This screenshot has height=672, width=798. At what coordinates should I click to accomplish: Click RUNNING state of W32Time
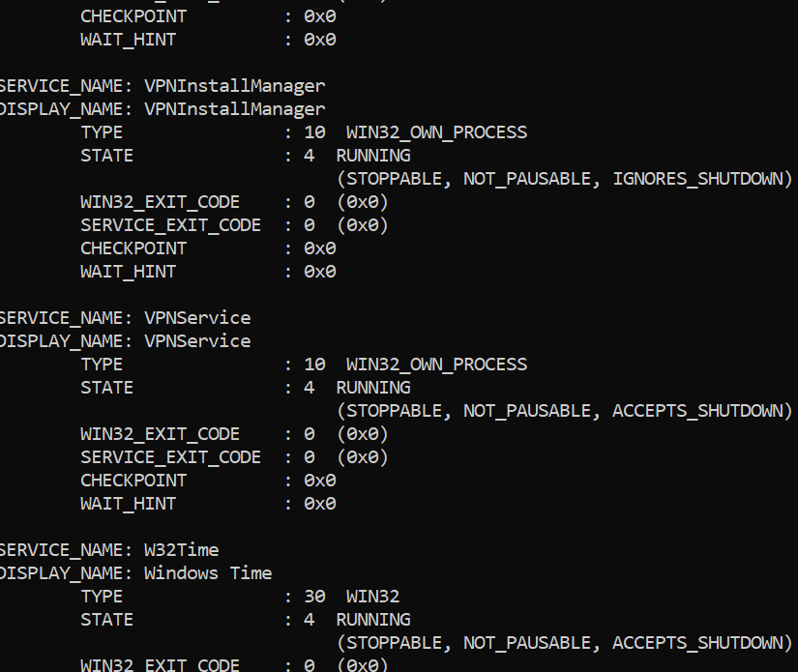(x=373, y=620)
